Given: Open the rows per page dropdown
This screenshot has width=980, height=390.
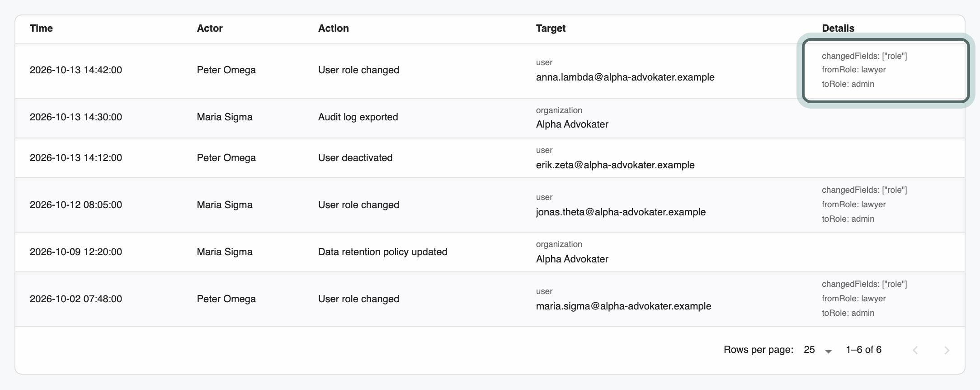Looking at the screenshot, I should tap(818, 350).
